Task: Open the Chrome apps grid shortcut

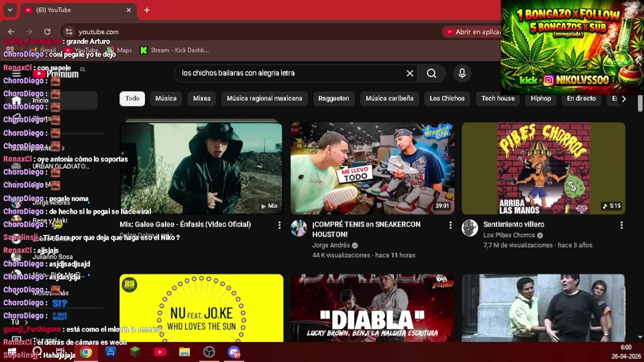Action: click(10, 50)
